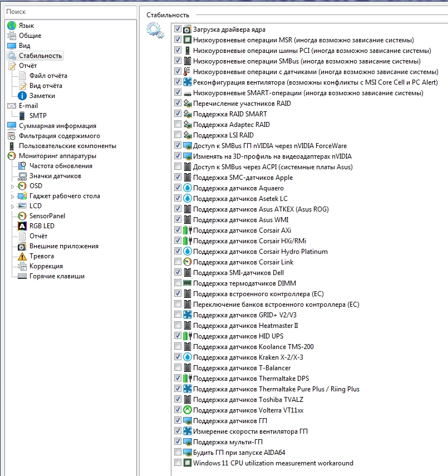Viewport: 448px width, 476px height.
Task: Select Пользовательские компоненты in the tree
Action: 67,146
